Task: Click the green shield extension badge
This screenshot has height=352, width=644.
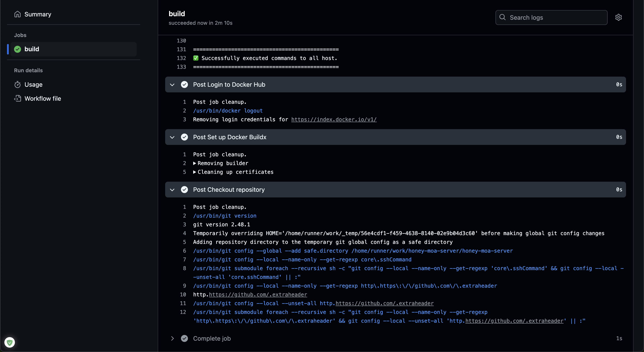Action: [10, 342]
